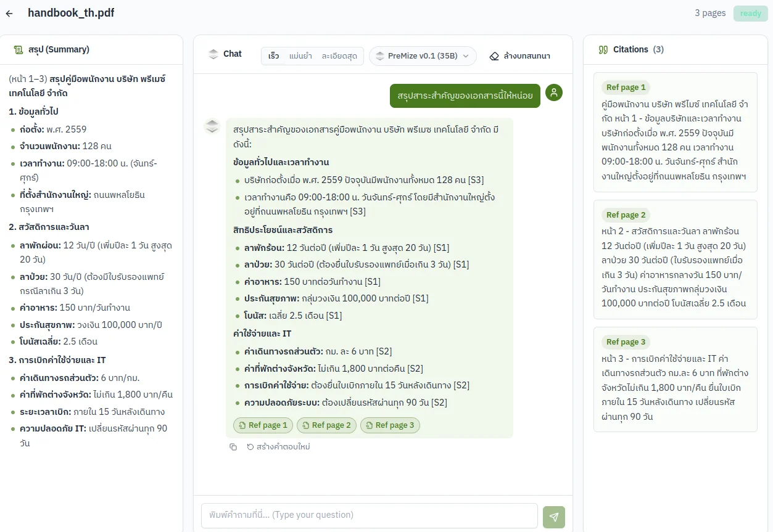
Task: Click the assistant avatar icon beside reply
Action: pyautogui.click(x=212, y=126)
